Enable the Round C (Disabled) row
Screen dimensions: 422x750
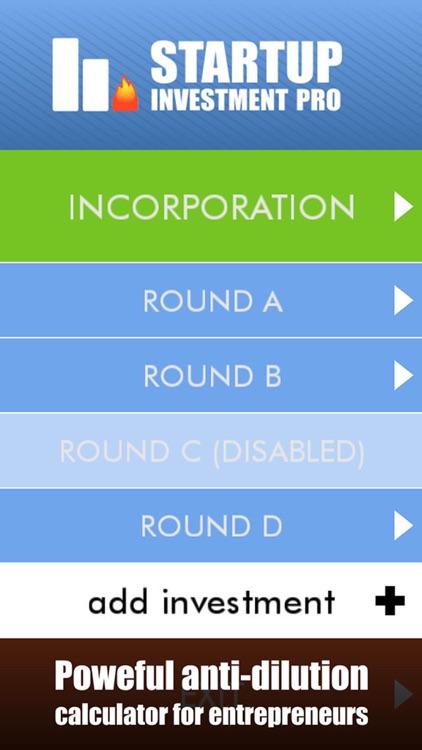pyautogui.click(x=211, y=451)
